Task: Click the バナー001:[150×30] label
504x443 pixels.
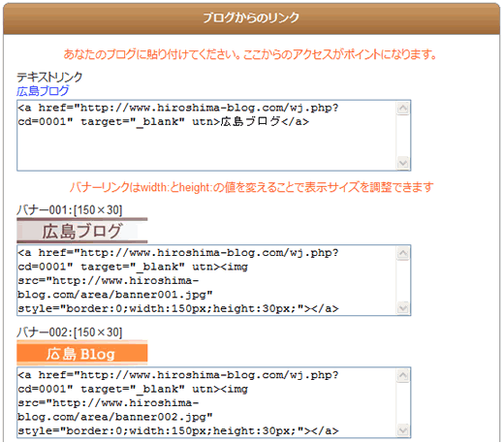Action: click(70, 210)
